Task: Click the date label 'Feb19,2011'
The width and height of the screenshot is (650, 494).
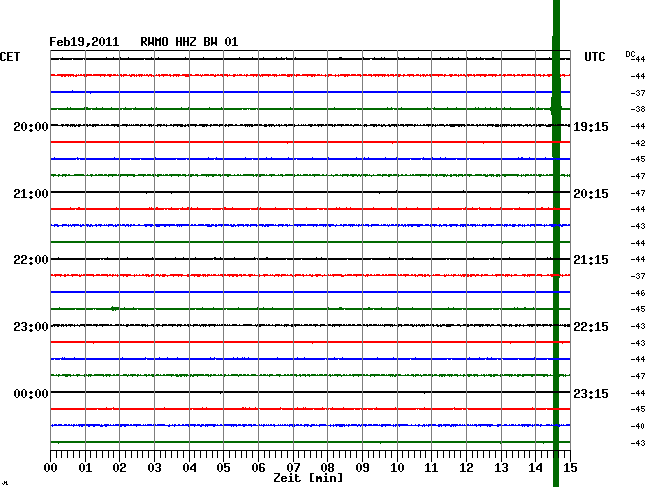Action: pyautogui.click(x=84, y=42)
